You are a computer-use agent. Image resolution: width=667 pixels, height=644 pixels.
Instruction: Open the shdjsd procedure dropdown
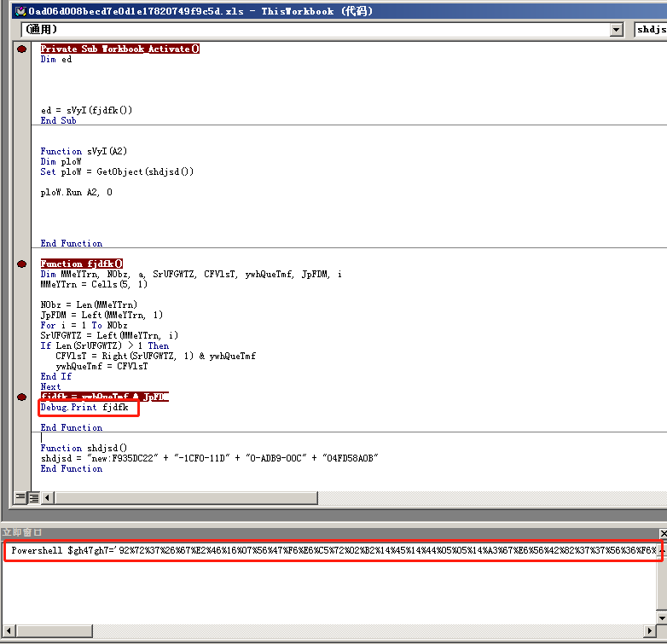tap(651, 30)
